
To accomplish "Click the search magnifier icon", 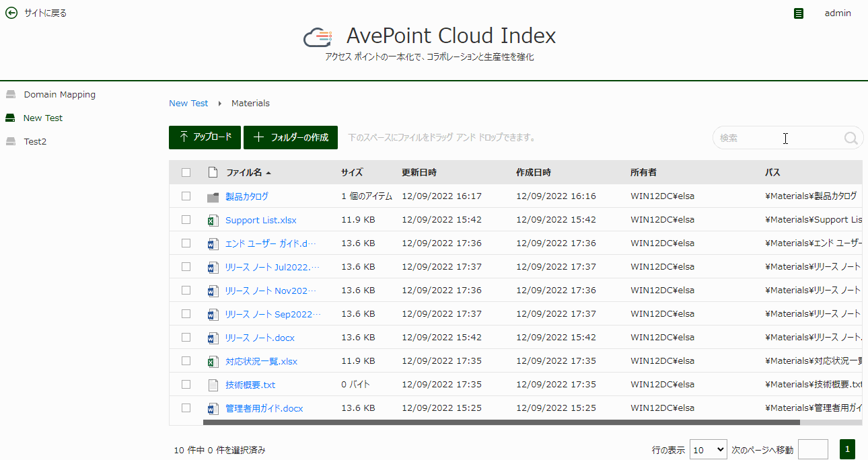I will coord(851,138).
